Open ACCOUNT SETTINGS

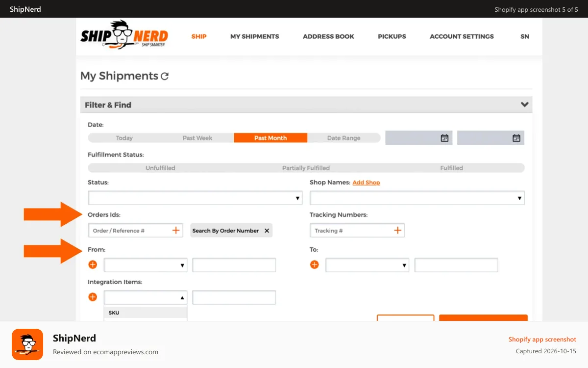tap(462, 36)
